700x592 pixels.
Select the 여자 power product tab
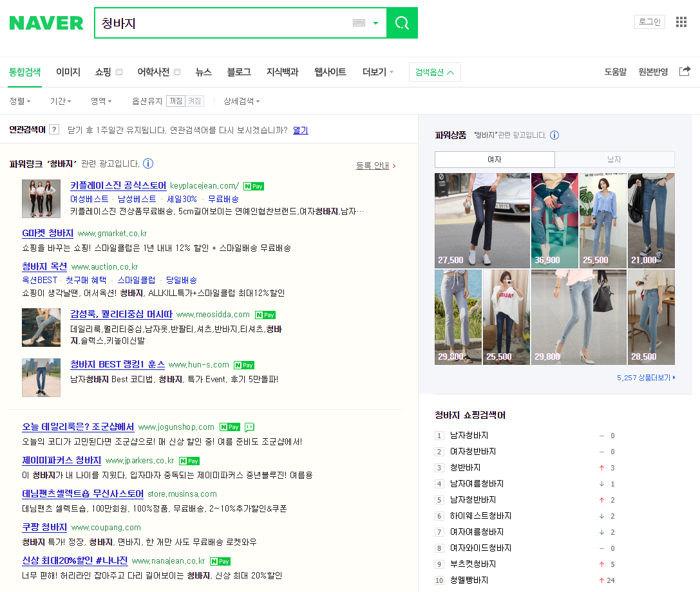tap(495, 160)
